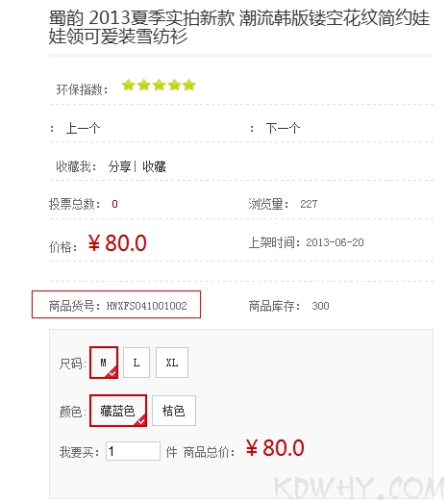Choose the 桔色 color option
Image resolution: width=448 pixels, height=502 pixels.
[x=174, y=411]
